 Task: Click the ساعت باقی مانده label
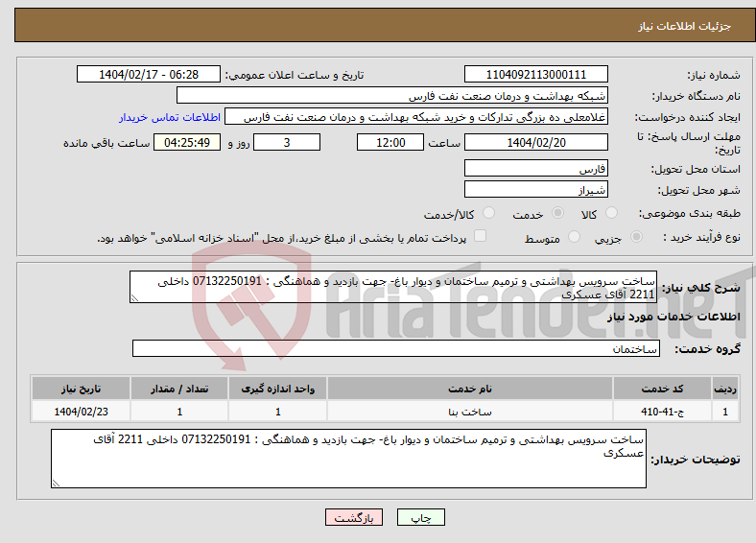pos(106,143)
